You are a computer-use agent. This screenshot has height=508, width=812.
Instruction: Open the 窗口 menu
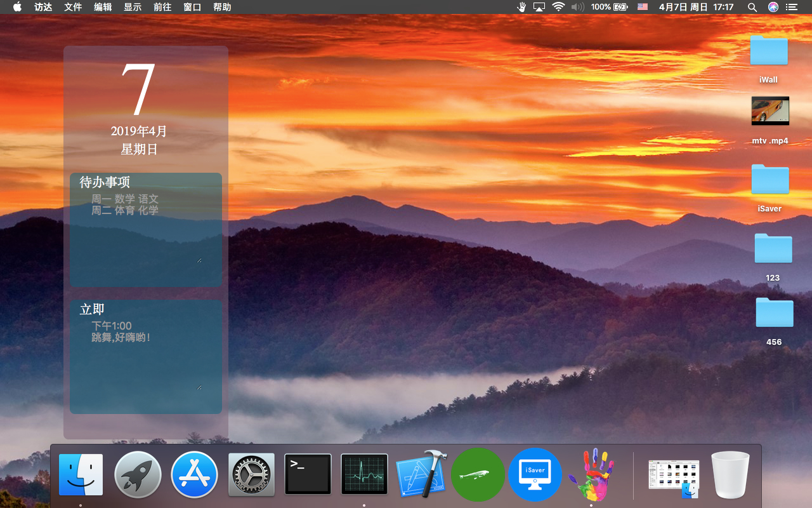[192, 7]
